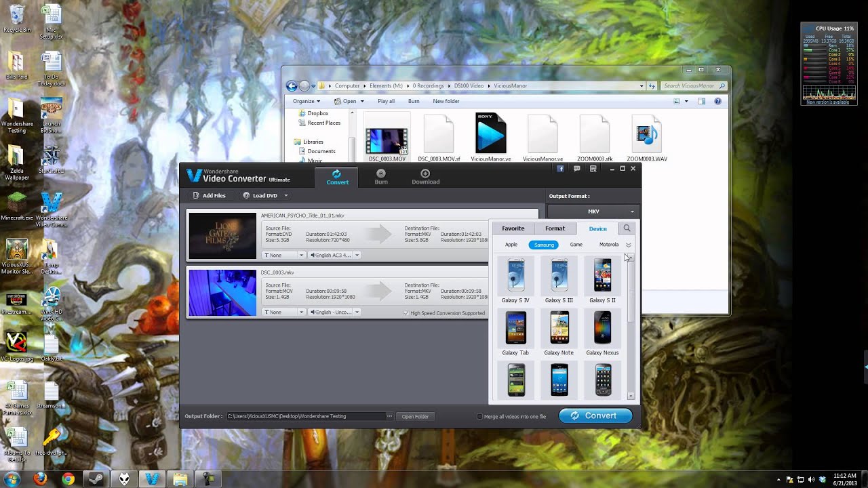Click Play all in Explorer toolbar
This screenshot has height=488, width=868.
[386, 101]
